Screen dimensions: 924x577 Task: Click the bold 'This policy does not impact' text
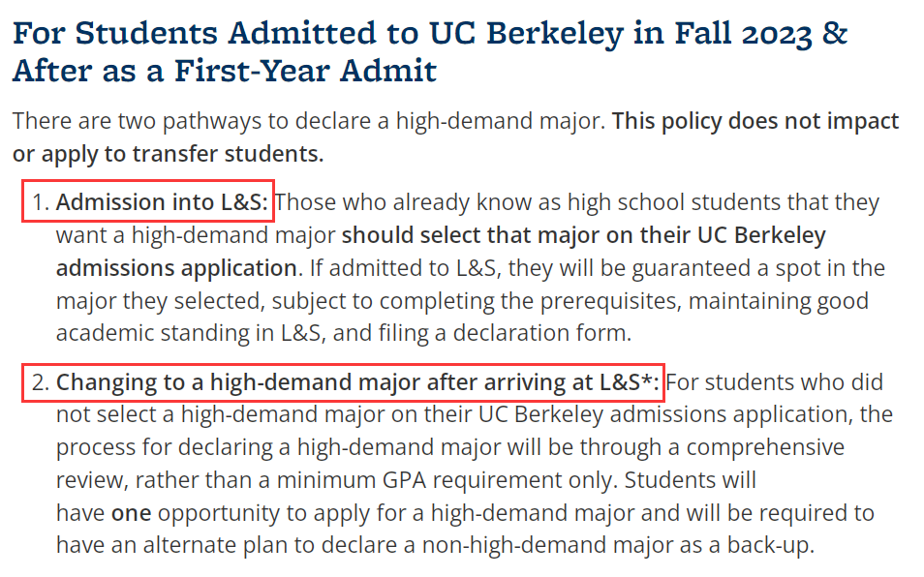[755, 121]
